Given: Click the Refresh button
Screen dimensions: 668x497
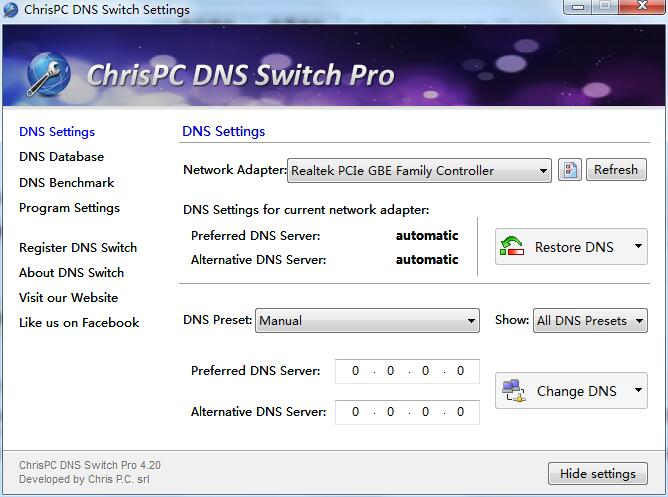Looking at the screenshot, I should pos(616,169).
